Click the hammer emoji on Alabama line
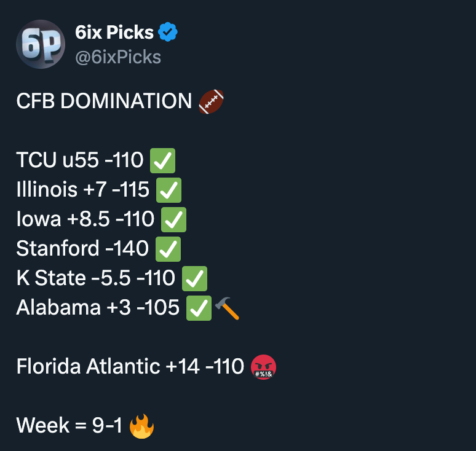 click(x=228, y=308)
